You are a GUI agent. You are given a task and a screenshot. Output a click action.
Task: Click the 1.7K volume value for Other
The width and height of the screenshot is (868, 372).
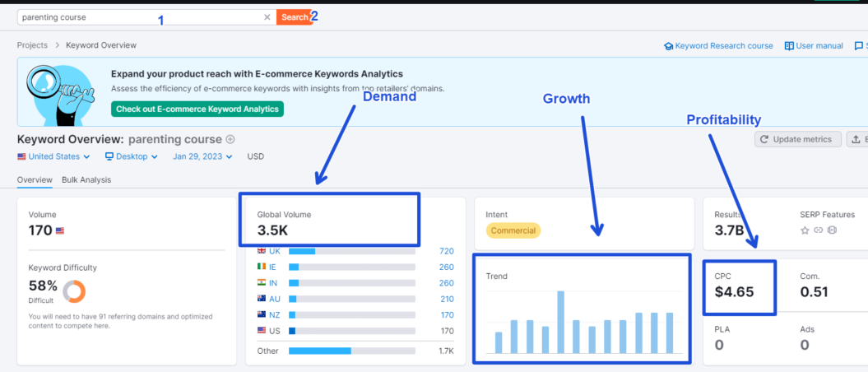446,351
